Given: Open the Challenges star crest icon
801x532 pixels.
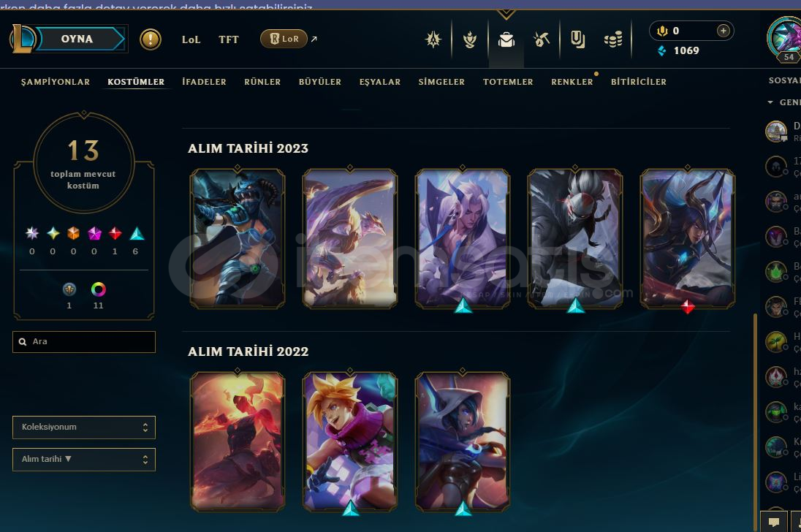Looking at the screenshot, I should (433, 39).
